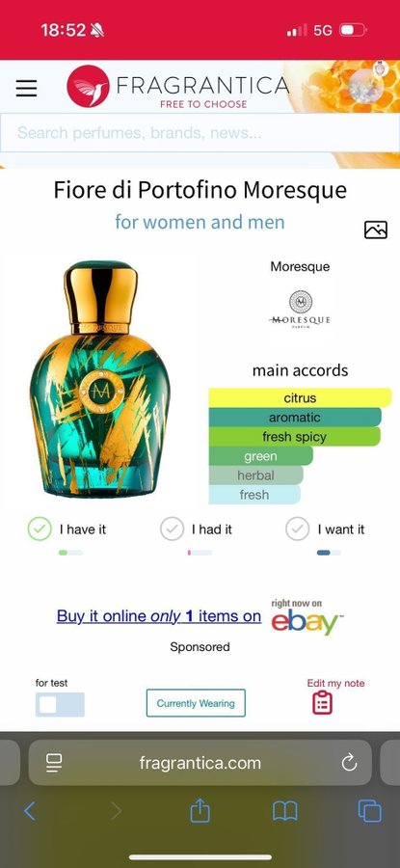Select the citrus accord bar
400x868 pixels.
(300, 397)
